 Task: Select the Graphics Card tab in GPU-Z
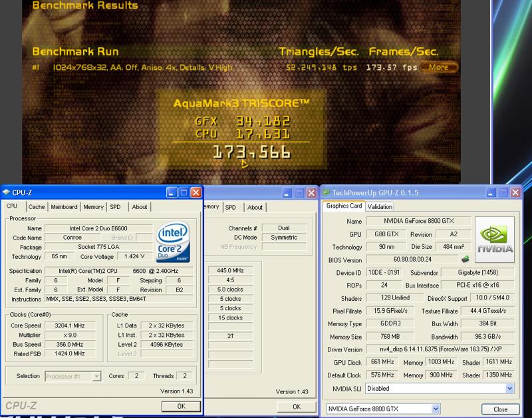(344, 206)
